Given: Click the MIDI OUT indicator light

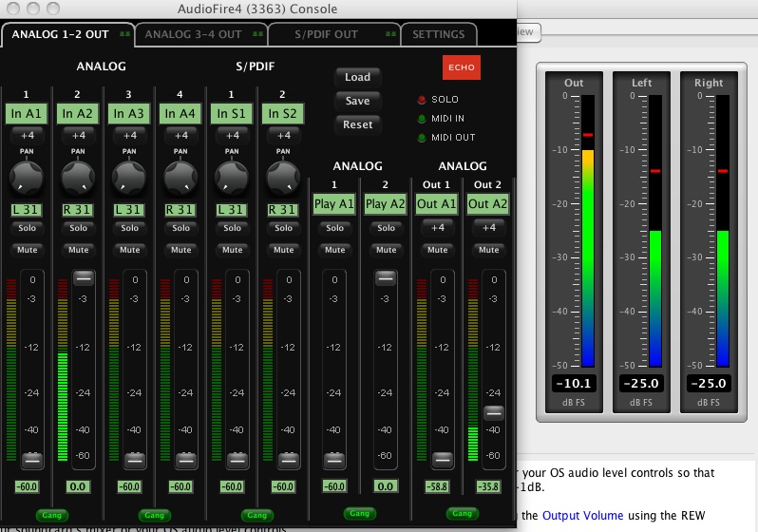Looking at the screenshot, I should coord(422,138).
